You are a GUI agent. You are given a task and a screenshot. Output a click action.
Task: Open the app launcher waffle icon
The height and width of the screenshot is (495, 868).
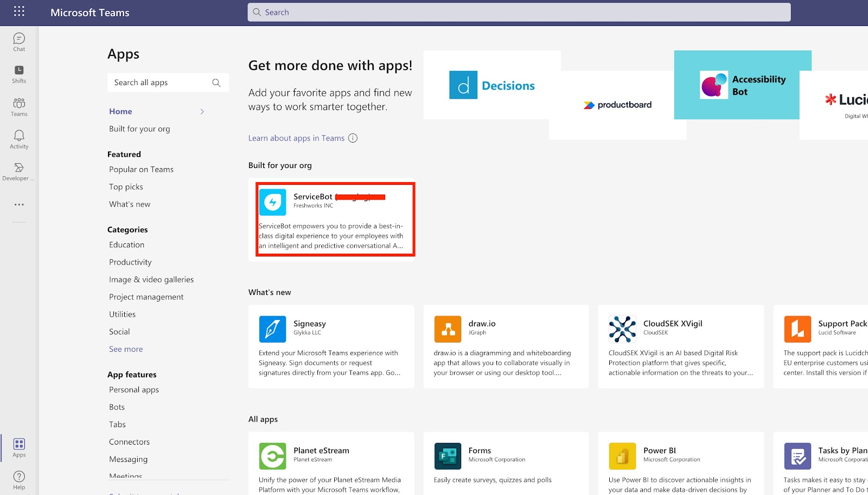pyautogui.click(x=19, y=11)
